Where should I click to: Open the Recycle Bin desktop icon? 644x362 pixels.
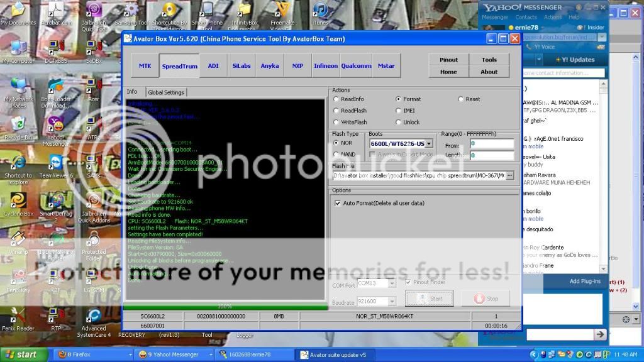(x=18, y=124)
